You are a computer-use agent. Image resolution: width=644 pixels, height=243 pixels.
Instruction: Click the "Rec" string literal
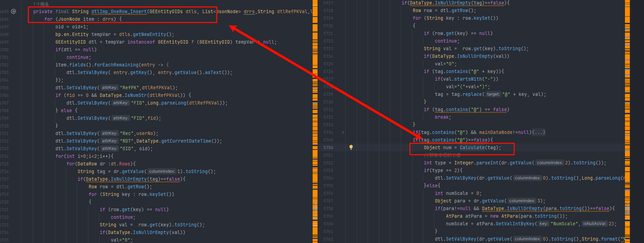tap(127, 133)
